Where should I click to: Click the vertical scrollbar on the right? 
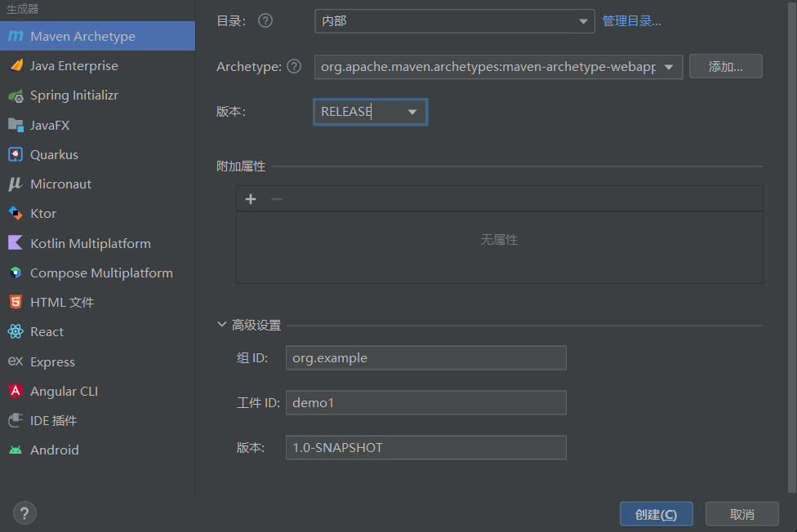click(792, 246)
